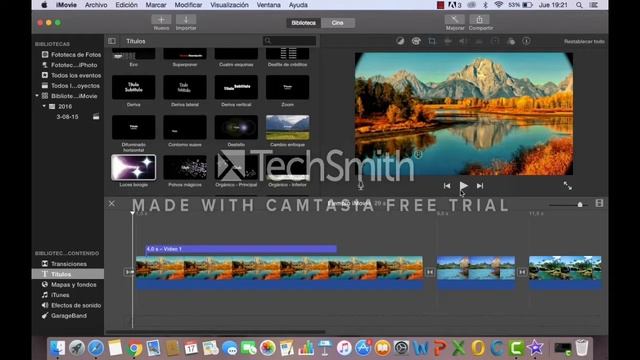Select the Difuminado horizontal title thumbnail

tap(133, 127)
